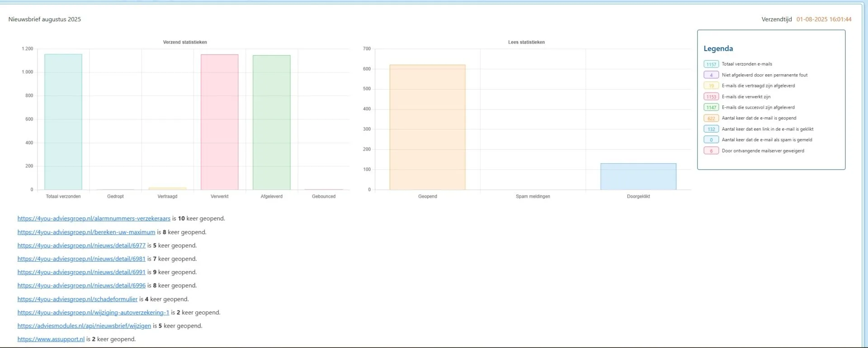Select the orange Geopend bar
868x348 pixels.
427,128
